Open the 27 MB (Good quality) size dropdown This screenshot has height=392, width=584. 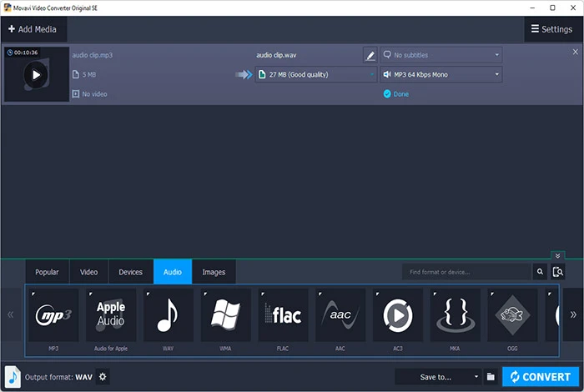pyautogui.click(x=315, y=74)
